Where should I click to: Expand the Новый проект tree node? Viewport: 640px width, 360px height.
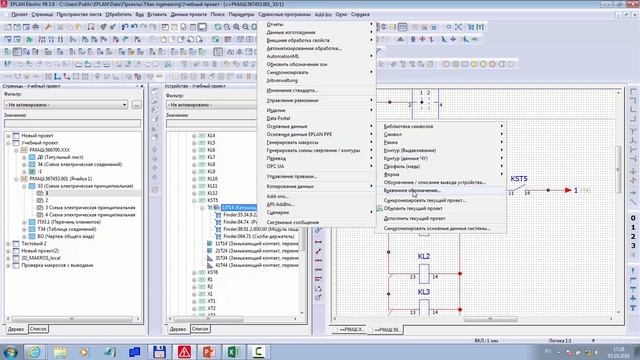coord(8,136)
